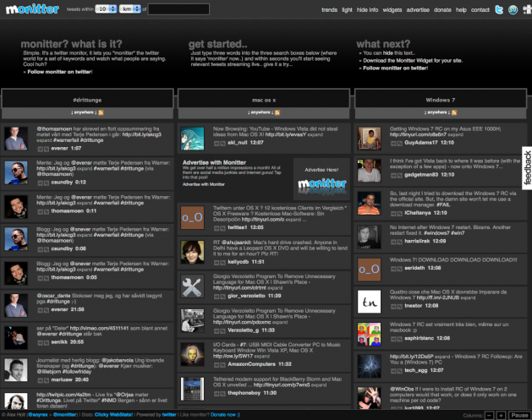Click Follow monitter on twitter under 'what is it'

coord(60,72)
